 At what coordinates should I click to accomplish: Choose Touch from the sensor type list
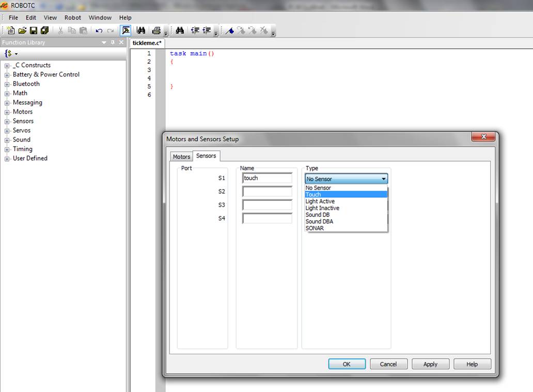coord(346,195)
